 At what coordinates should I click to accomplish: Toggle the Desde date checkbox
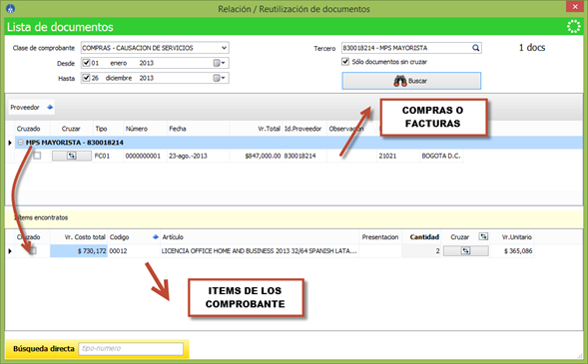[x=86, y=63]
